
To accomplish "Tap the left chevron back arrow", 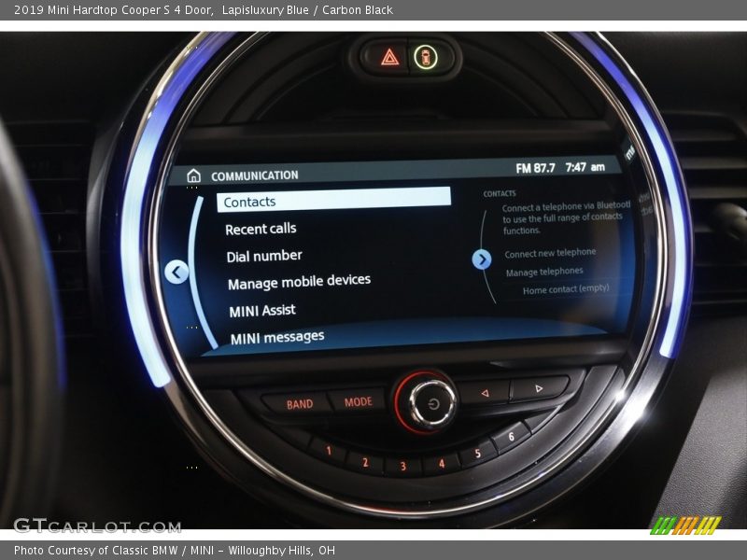I will point(176,272).
